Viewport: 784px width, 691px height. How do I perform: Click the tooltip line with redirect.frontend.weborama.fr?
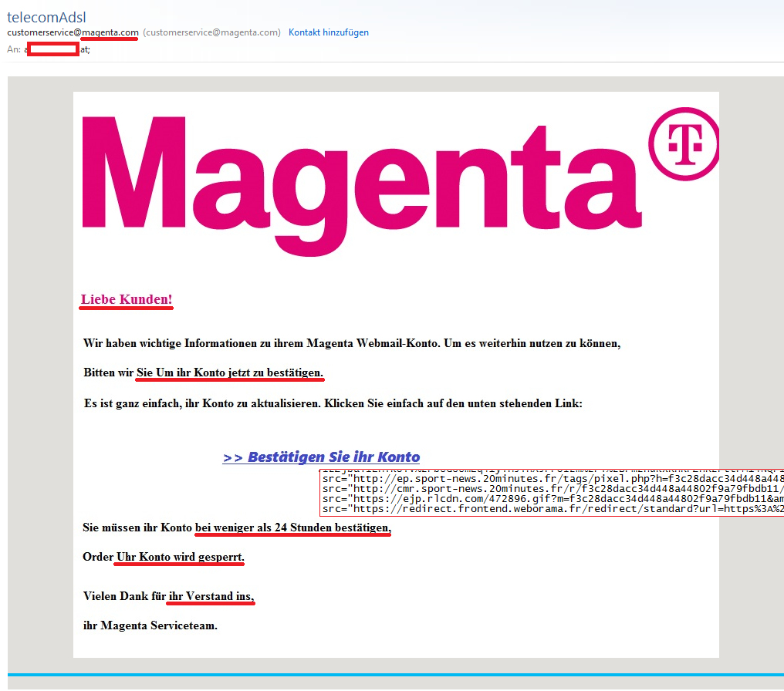(553, 509)
